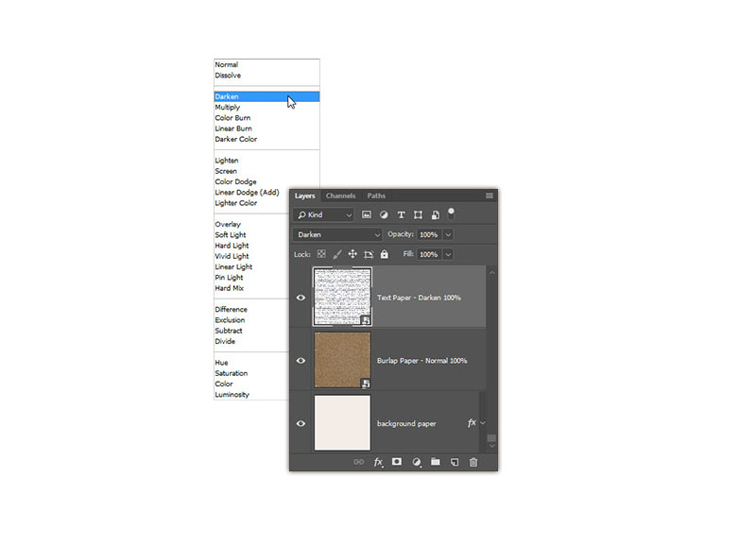The height and width of the screenshot is (546, 756).
Task: Click the Fill value field
Action: pyautogui.click(x=429, y=254)
